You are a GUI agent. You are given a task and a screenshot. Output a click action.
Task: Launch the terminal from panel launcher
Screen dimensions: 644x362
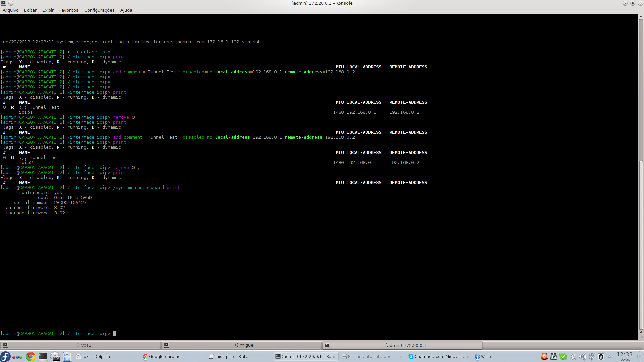(x=43, y=356)
